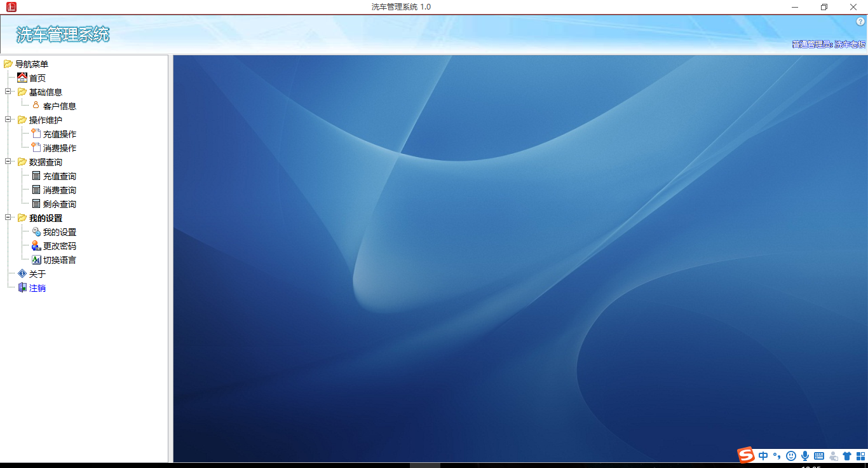868x468 pixels.
Task: Click the Sogou microphone voice input icon
Action: tap(805, 456)
